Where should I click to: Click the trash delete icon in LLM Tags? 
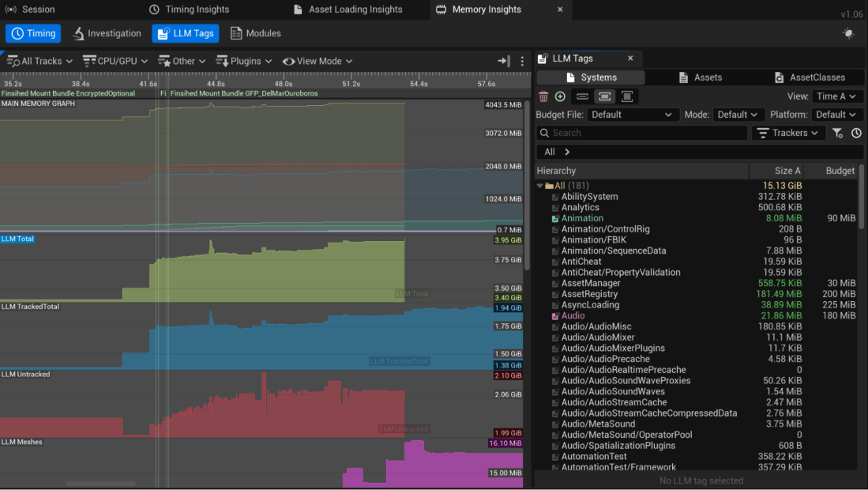click(543, 96)
